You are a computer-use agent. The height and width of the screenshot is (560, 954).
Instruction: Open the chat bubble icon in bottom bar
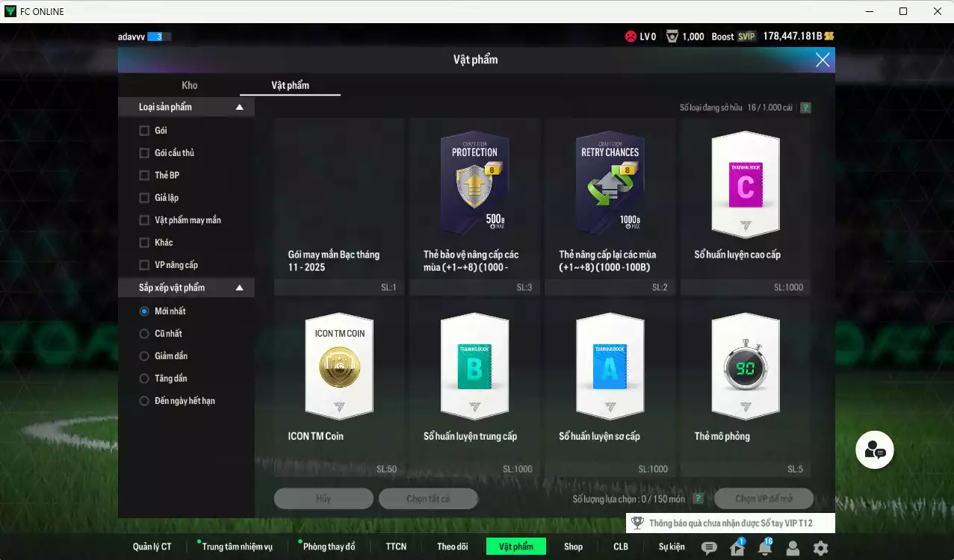tap(709, 547)
